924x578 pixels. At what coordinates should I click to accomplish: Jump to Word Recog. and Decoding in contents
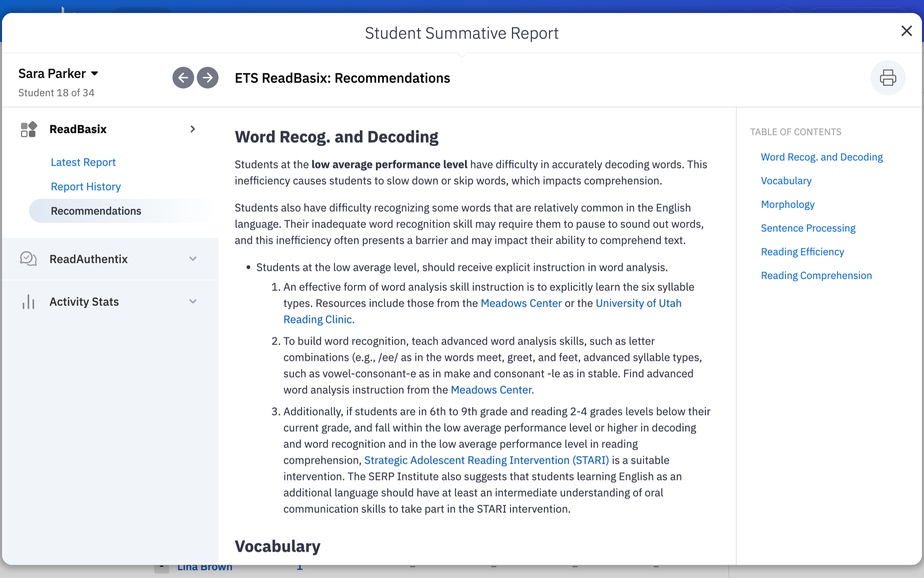click(x=822, y=157)
